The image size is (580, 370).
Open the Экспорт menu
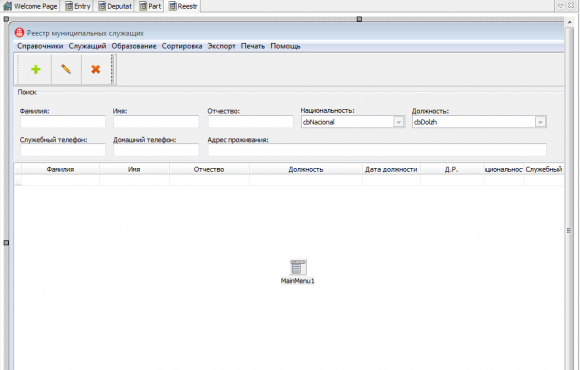(221, 46)
